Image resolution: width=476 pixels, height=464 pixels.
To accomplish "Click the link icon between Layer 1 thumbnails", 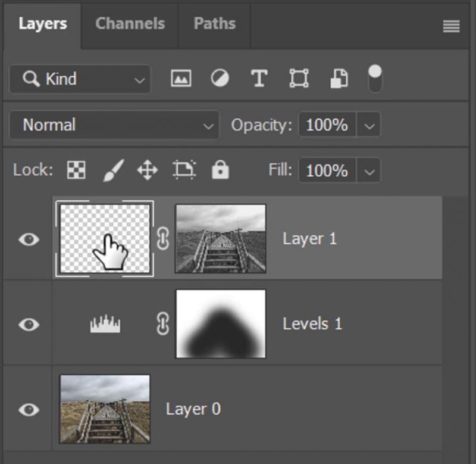I will coord(162,238).
